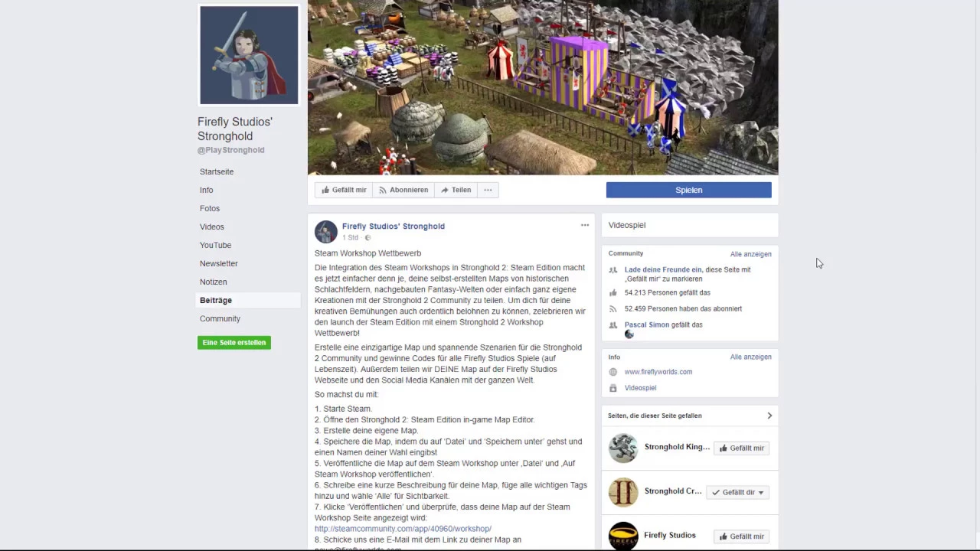Click the thumbs-up icon beside the likes count
Image resolution: width=980 pixels, height=551 pixels.
[x=612, y=292]
